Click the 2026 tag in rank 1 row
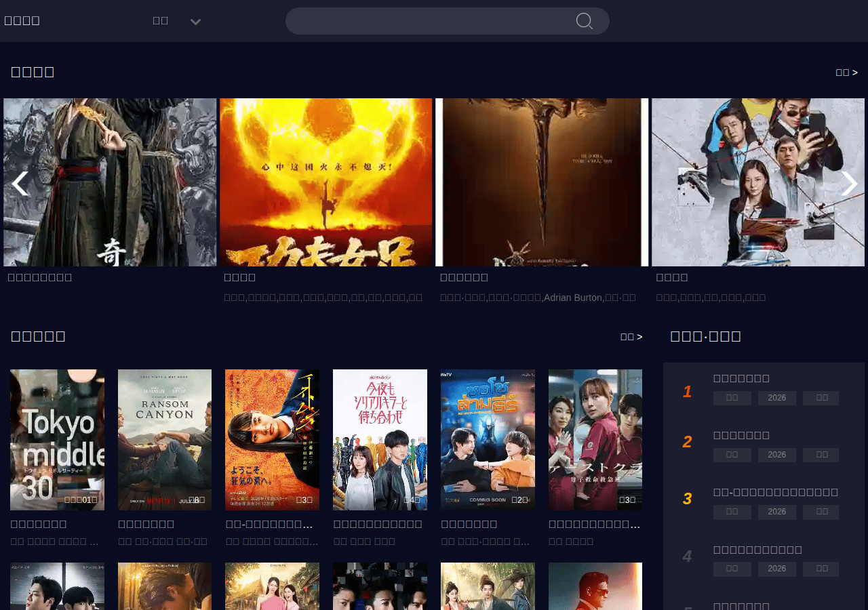 [x=777, y=398]
